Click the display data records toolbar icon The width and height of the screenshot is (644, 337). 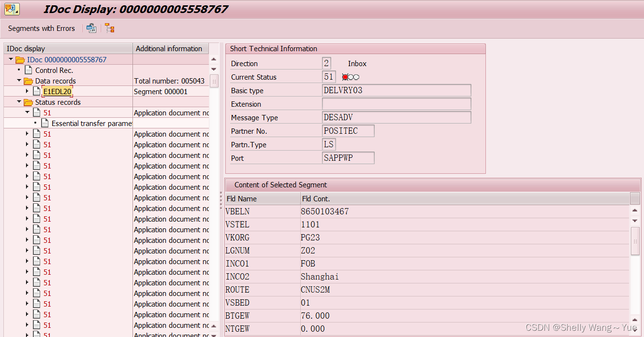pos(91,28)
